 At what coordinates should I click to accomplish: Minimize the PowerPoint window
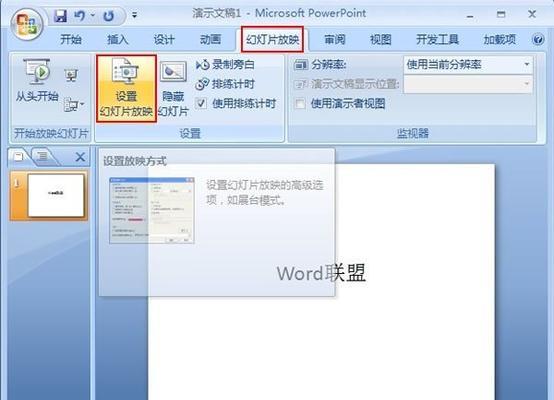470,15
